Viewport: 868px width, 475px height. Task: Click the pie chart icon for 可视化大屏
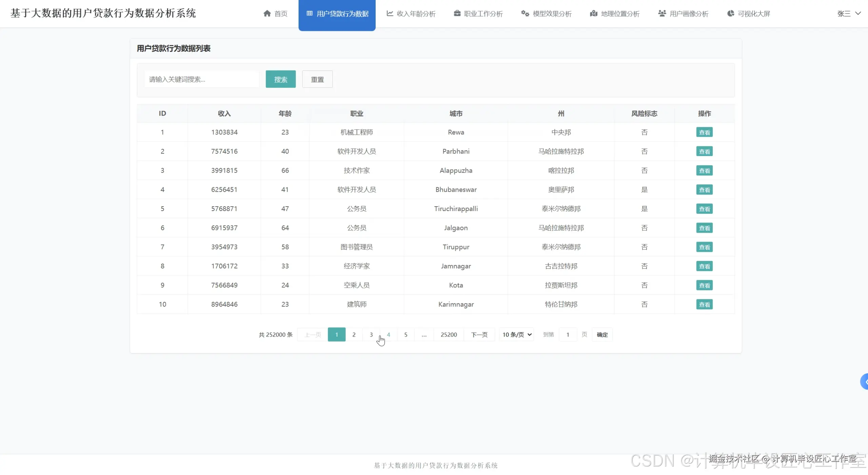[731, 14]
